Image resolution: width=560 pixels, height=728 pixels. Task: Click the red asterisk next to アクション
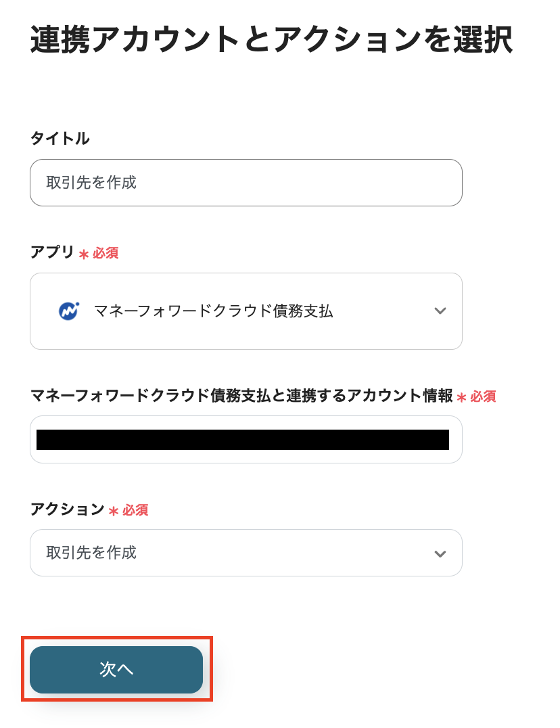[x=114, y=511]
